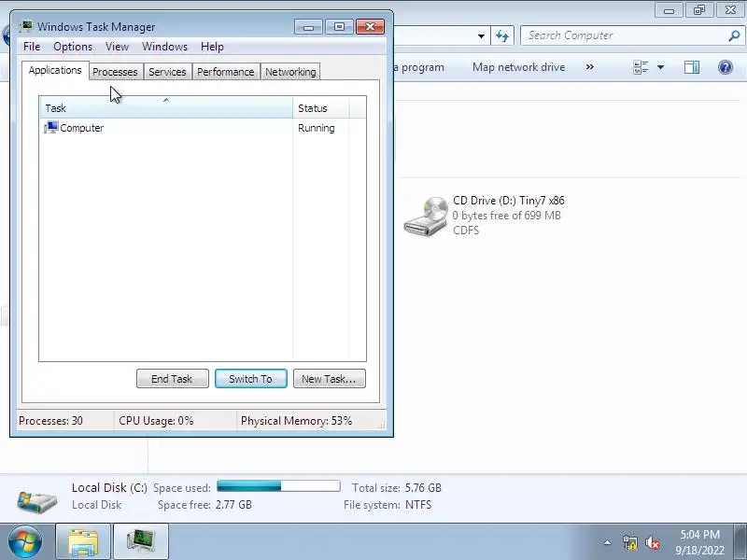
Task: Click the Switch To button
Action: point(251,379)
